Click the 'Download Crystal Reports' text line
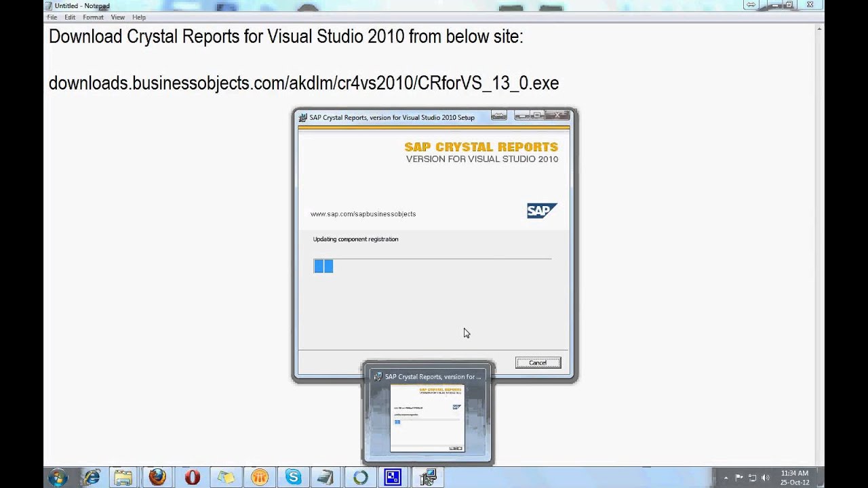The width and height of the screenshot is (868, 488). point(285,37)
